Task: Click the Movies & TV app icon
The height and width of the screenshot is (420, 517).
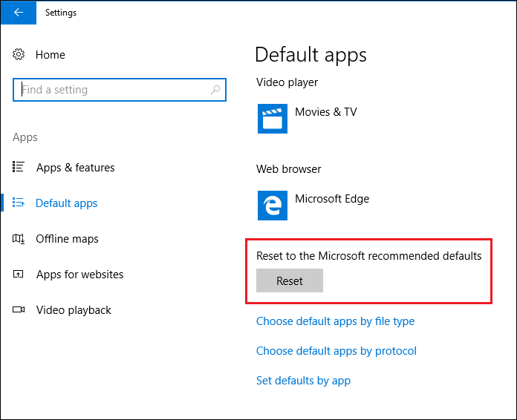Action: 273,119
